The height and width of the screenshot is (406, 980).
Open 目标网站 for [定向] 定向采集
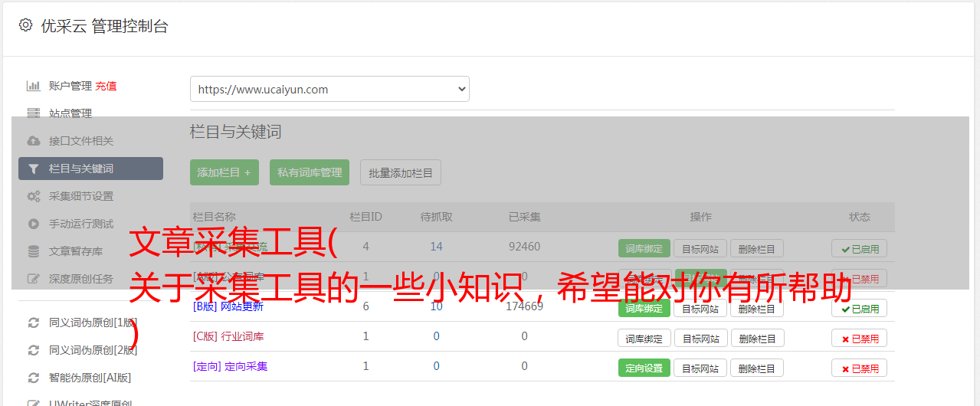point(700,368)
